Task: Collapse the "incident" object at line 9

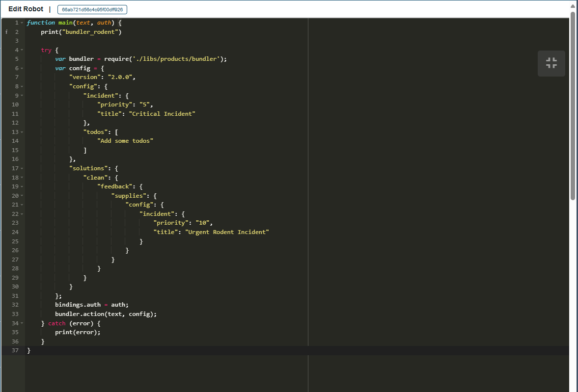Action: tap(22, 95)
